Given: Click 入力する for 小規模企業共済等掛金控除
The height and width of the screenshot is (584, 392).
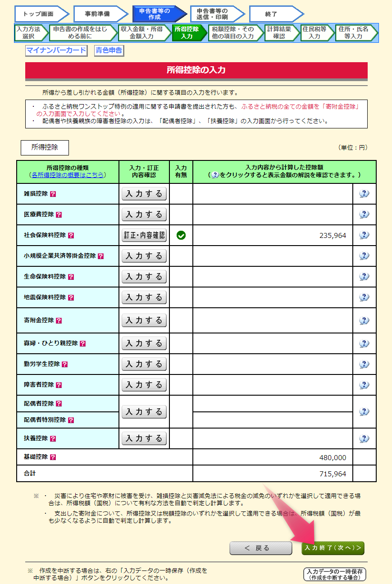Looking at the screenshot, I should [x=144, y=256].
